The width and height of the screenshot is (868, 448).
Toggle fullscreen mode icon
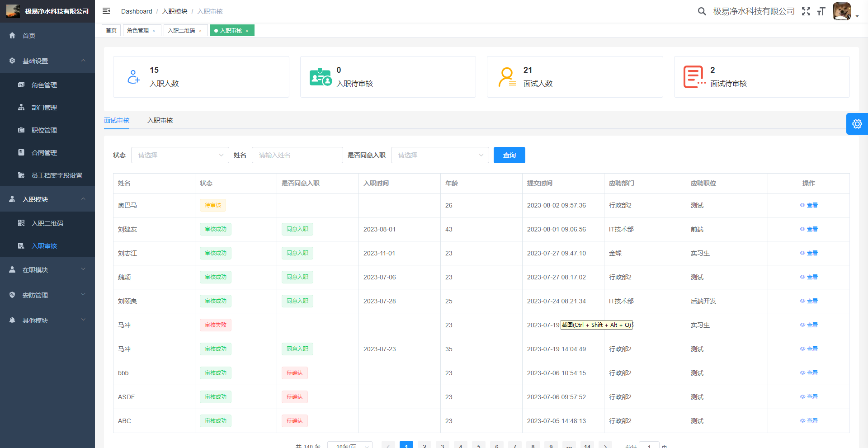pos(806,11)
